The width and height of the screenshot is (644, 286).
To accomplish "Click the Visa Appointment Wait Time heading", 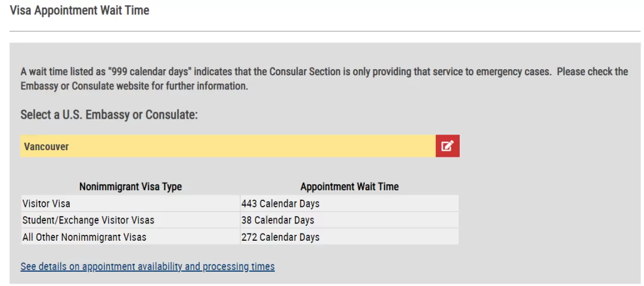I will (x=79, y=11).
